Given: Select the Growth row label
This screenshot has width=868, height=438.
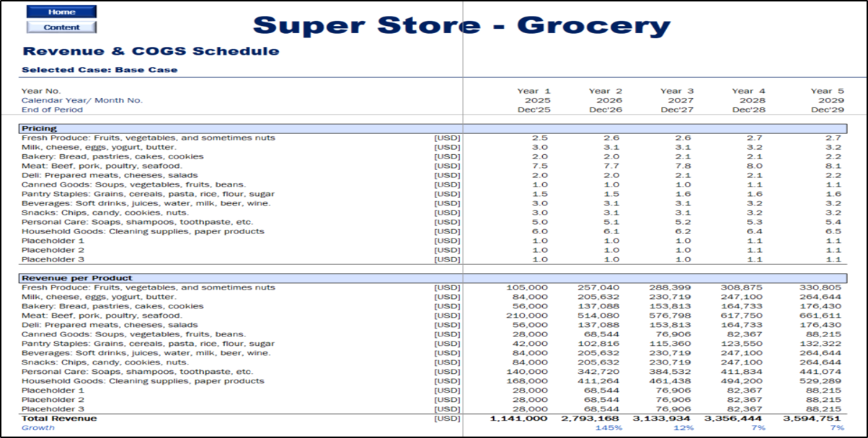Looking at the screenshot, I should pos(37,428).
